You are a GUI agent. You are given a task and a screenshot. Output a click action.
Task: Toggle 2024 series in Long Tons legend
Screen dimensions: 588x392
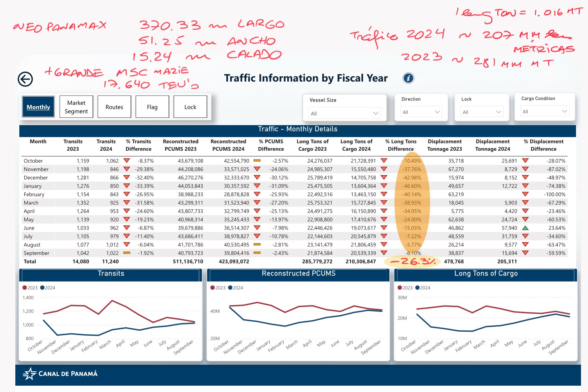tap(423, 288)
